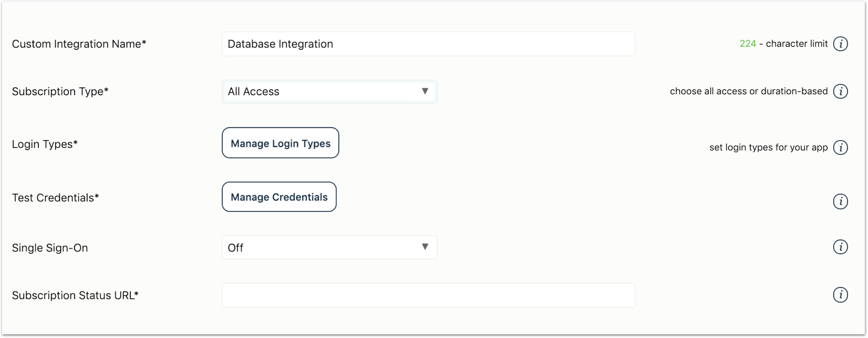Focus the Custom Integration Name field

tap(428, 44)
